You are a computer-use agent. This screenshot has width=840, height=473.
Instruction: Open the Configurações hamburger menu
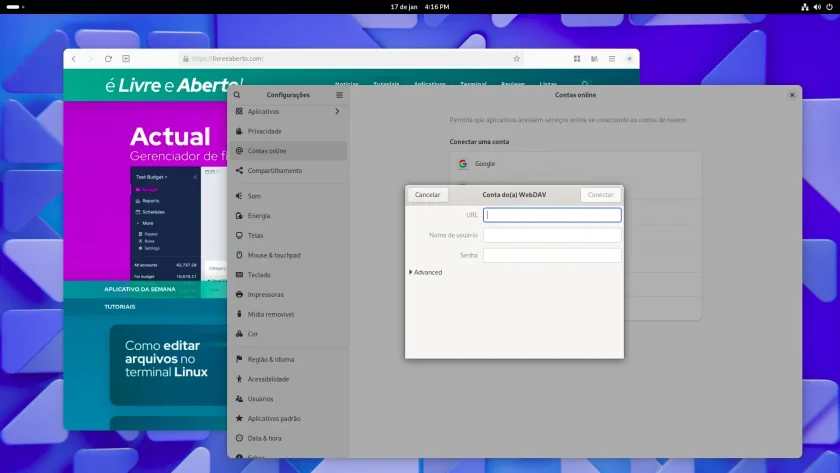coord(339,95)
